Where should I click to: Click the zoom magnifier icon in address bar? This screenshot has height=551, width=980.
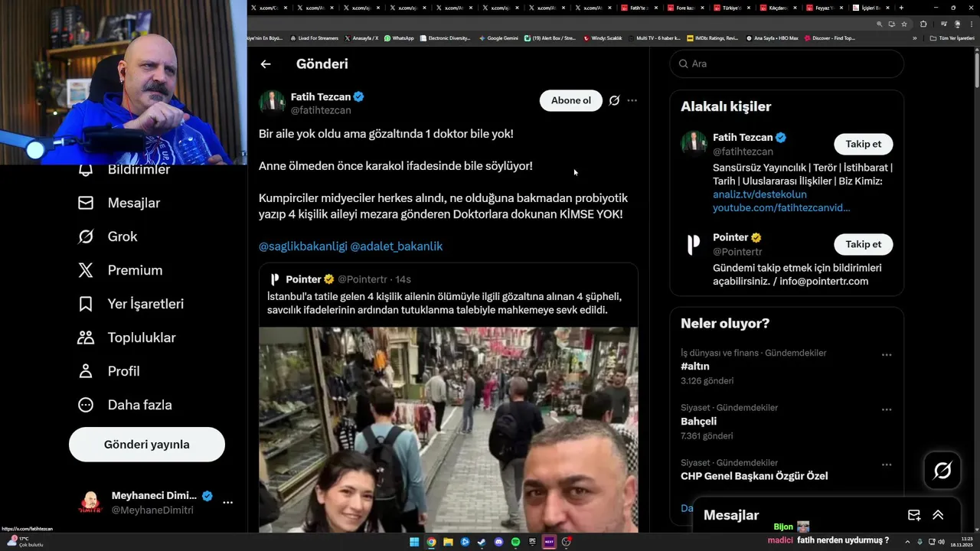click(x=879, y=24)
